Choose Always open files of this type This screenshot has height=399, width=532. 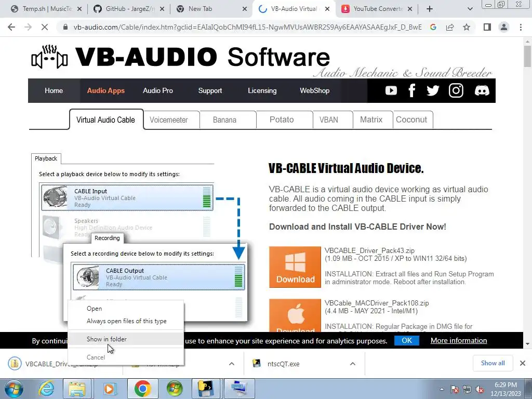click(126, 321)
